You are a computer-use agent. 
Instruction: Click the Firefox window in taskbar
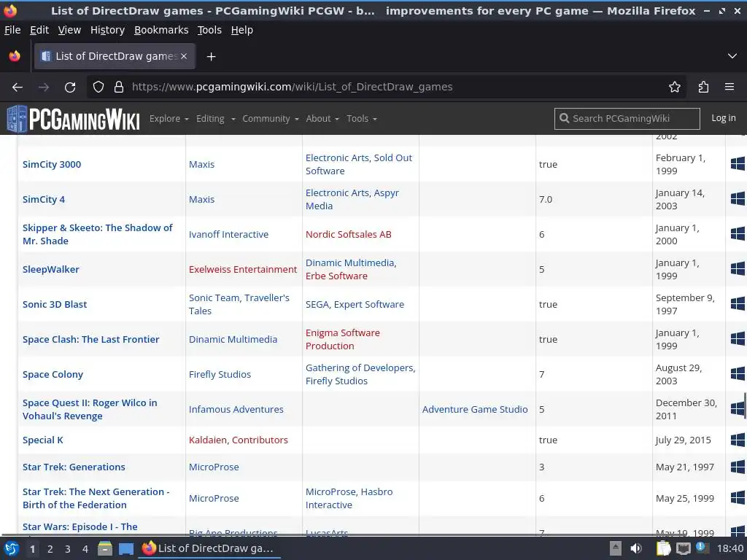[x=209, y=548]
